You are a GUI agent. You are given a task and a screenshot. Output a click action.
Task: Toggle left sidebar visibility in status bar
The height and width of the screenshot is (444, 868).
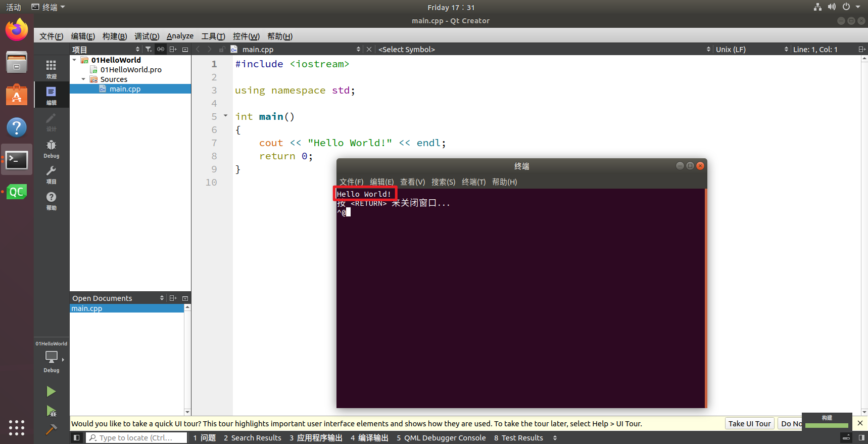pyautogui.click(x=76, y=437)
